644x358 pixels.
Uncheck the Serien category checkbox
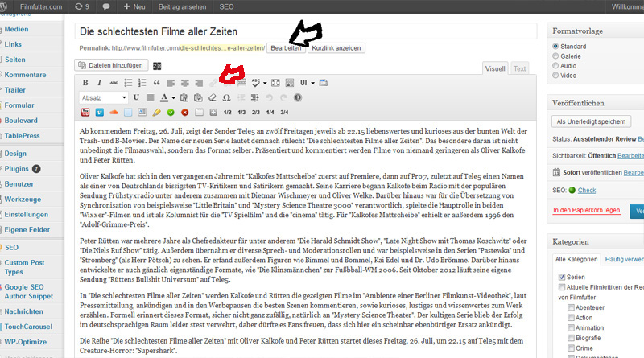[x=559, y=277]
